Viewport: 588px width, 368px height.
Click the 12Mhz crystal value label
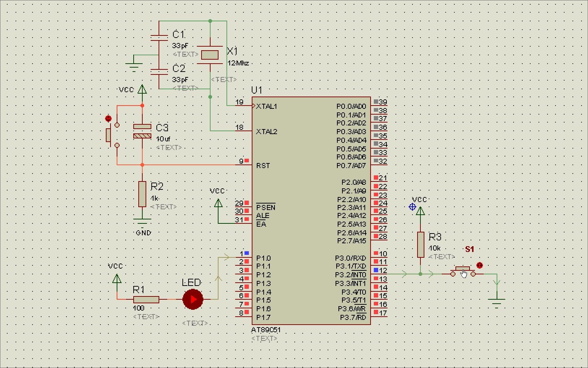click(x=238, y=63)
